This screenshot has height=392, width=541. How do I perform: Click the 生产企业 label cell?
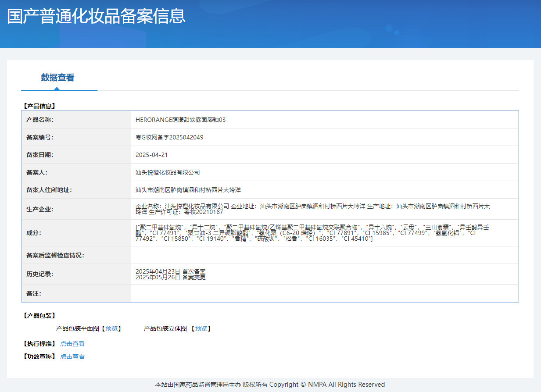point(76,209)
